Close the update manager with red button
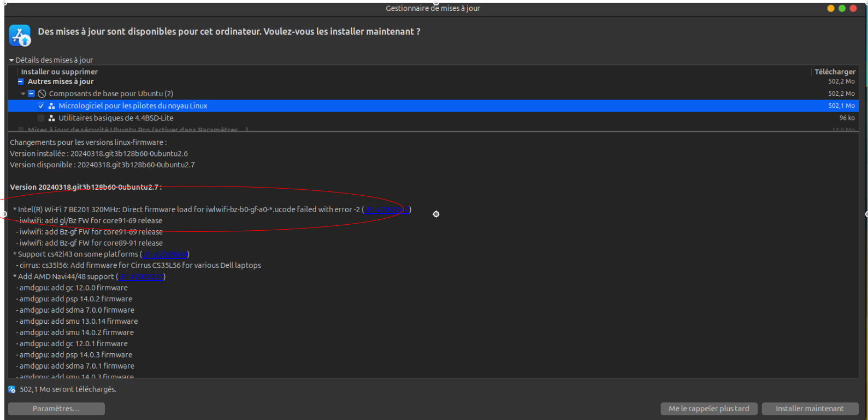This screenshot has width=868, height=420. tap(853, 8)
